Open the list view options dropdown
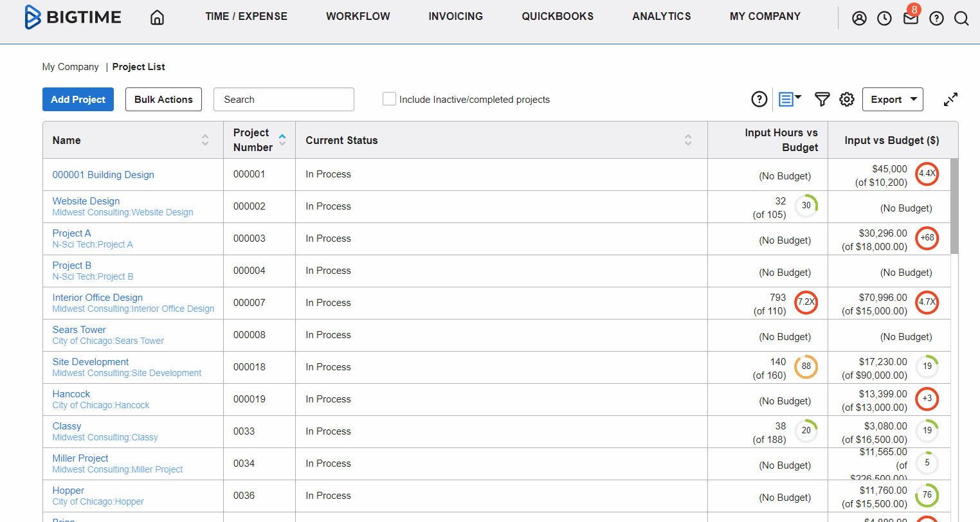 tap(790, 99)
